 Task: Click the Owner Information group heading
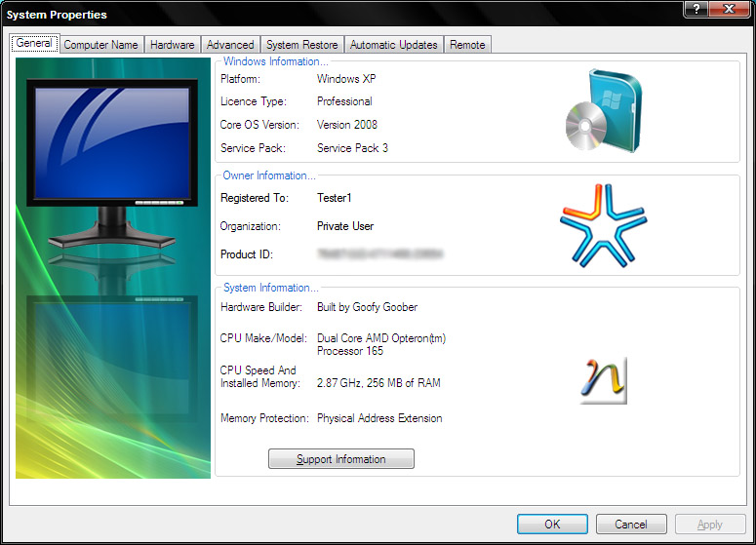pyautogui.click(x=269, y=175)
